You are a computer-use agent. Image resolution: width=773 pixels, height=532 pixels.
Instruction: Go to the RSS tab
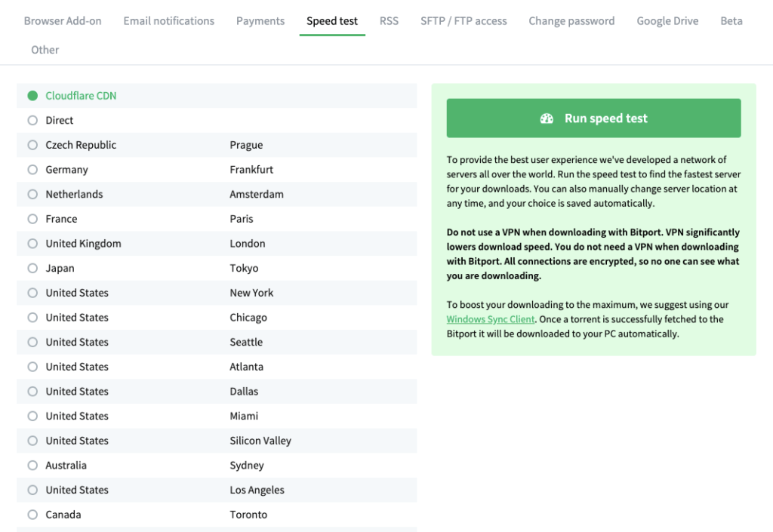389,20
